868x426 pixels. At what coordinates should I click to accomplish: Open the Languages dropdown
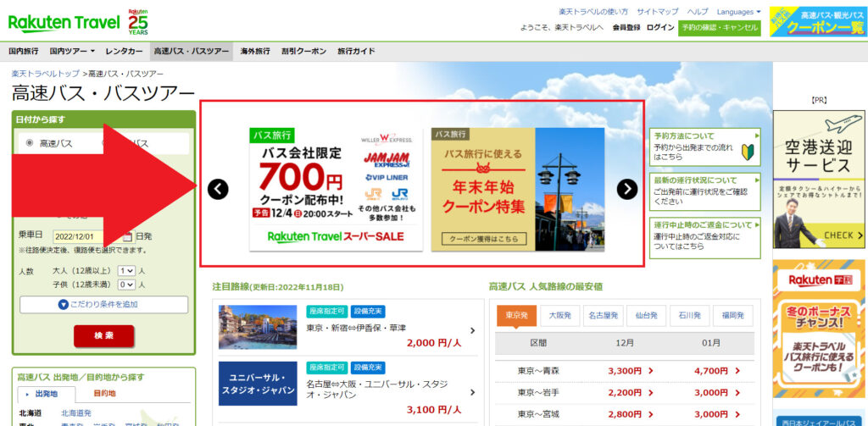(738, 12)
